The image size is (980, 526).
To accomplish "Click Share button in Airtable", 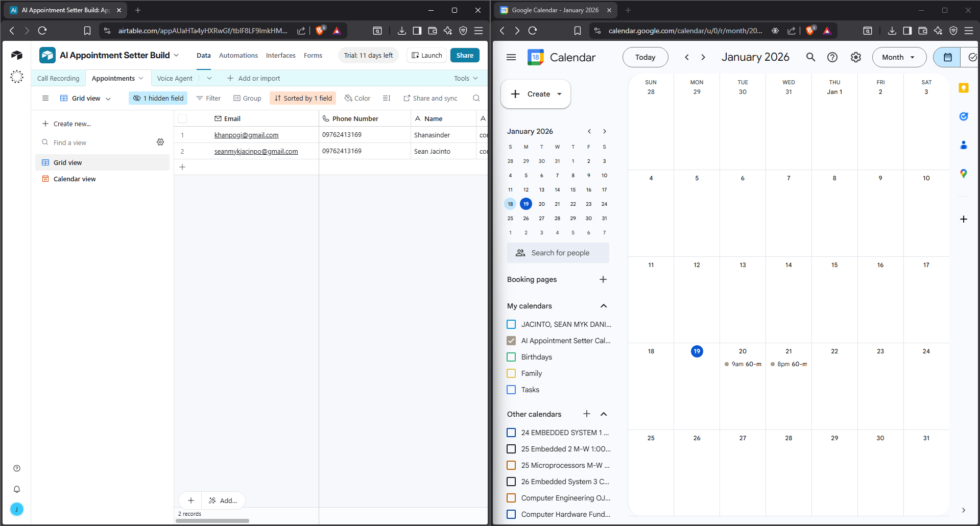I will coord(465,55).
